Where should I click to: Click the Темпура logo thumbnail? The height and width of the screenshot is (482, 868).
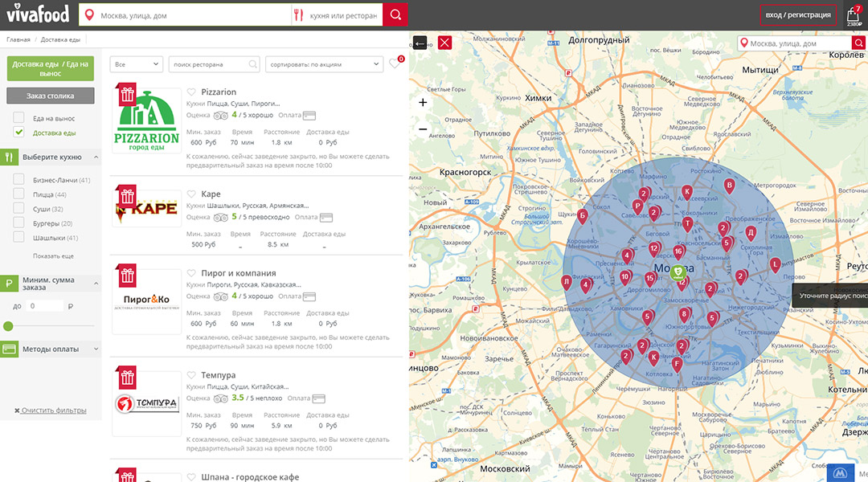(147, 403)
